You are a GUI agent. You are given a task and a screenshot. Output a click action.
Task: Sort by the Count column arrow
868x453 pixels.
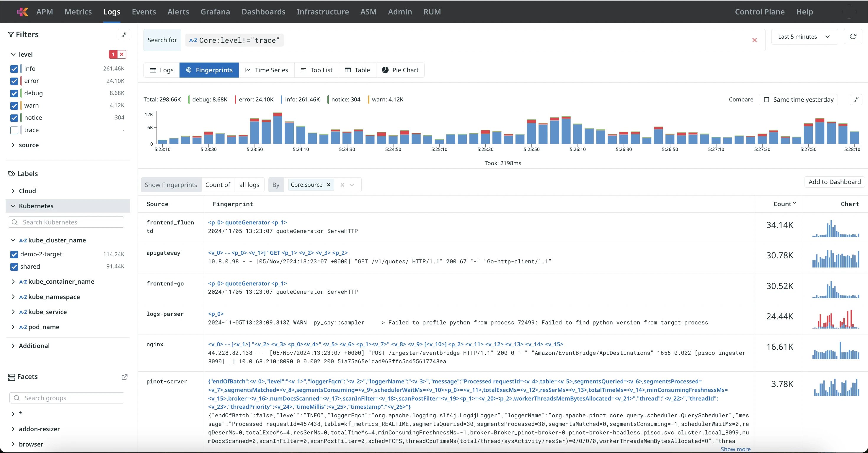coord(794,203)
